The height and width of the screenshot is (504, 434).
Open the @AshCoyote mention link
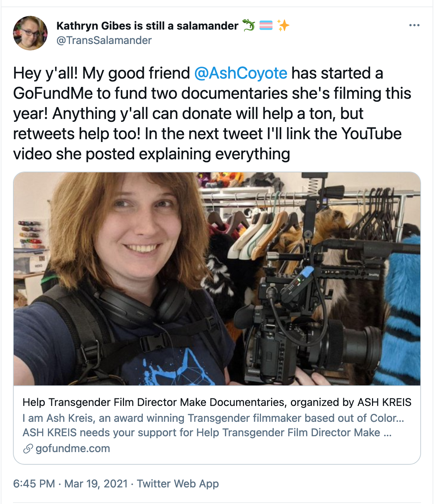(241, 73)
